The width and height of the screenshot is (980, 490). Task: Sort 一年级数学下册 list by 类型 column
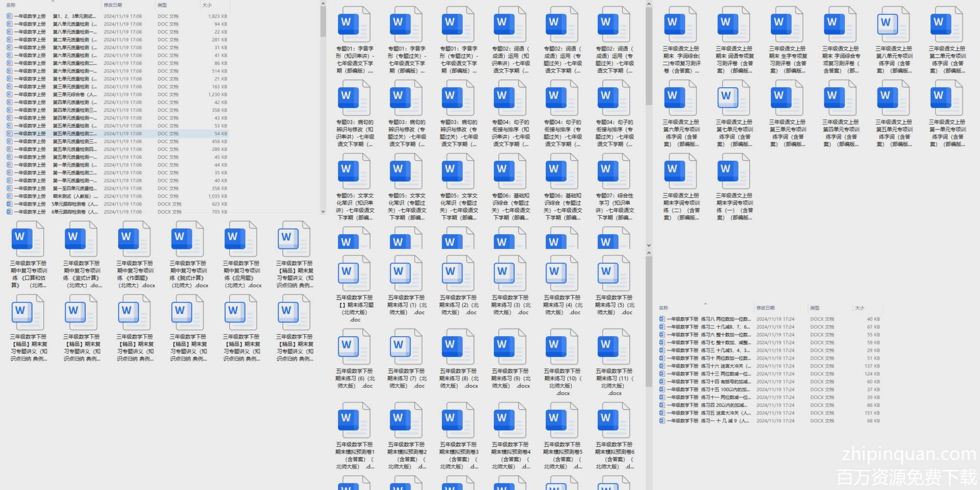point(814,308)
